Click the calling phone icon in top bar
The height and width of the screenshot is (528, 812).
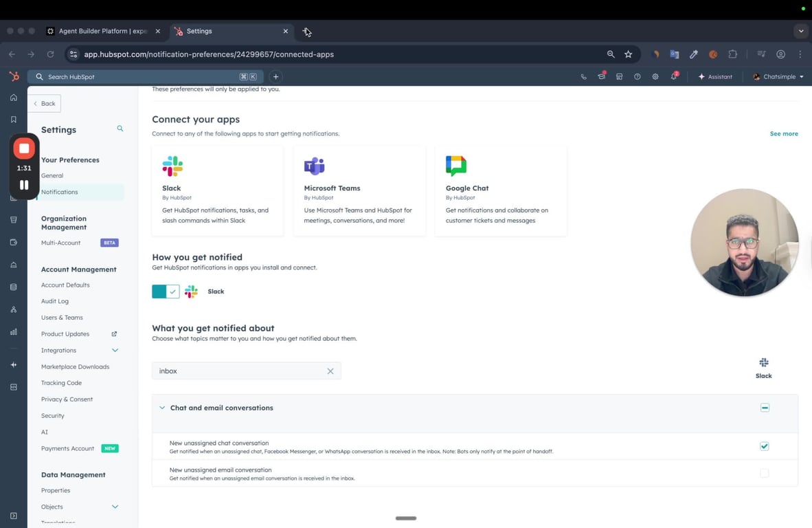point(584,77)
